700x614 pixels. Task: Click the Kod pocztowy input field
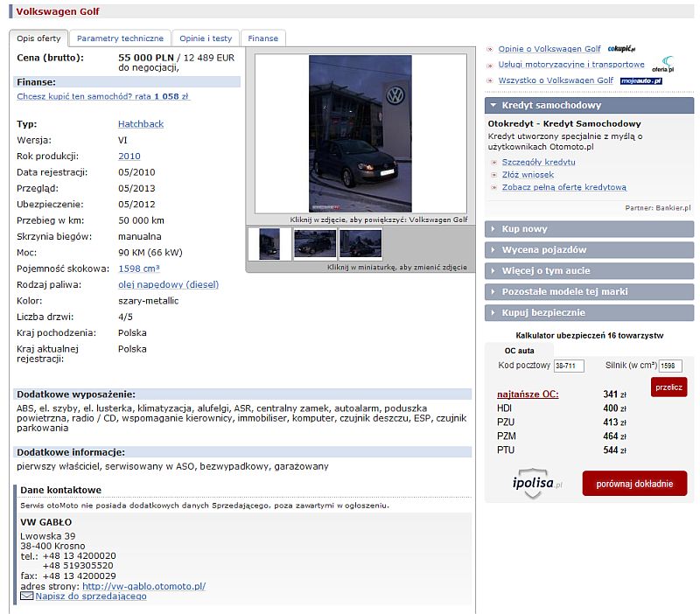coord(569,366)
